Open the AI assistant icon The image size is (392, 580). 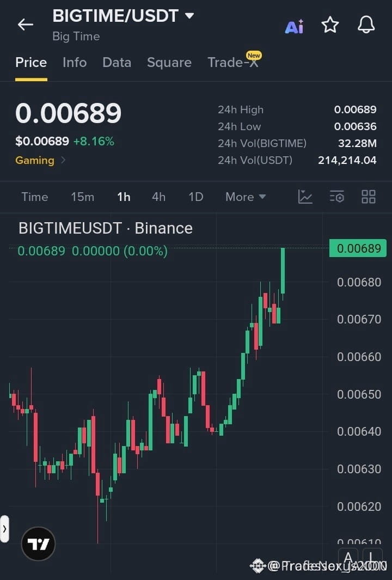point(295,26)
